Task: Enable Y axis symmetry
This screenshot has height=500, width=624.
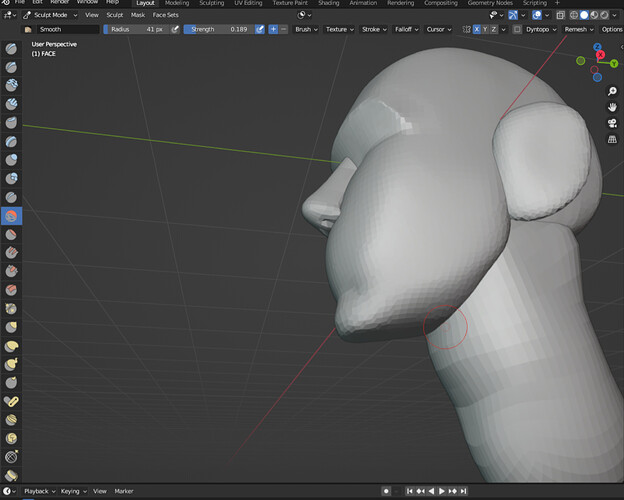Action: [x=485, y=29]
